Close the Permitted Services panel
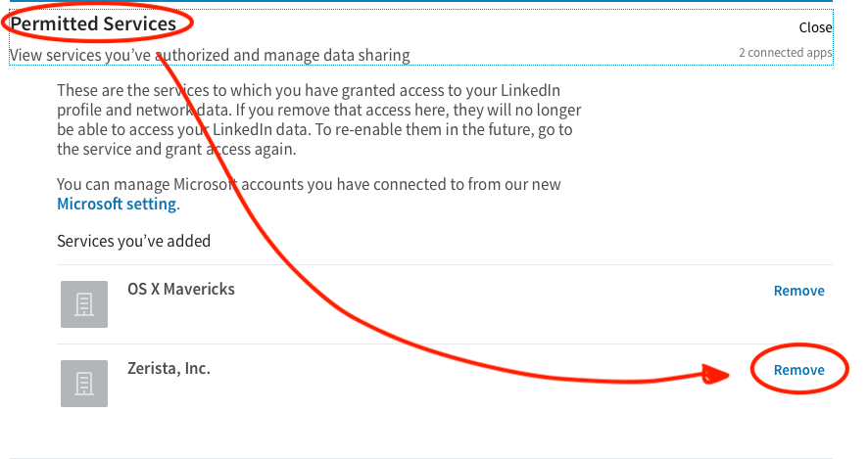The image size is (868, 459). (815, 27)
